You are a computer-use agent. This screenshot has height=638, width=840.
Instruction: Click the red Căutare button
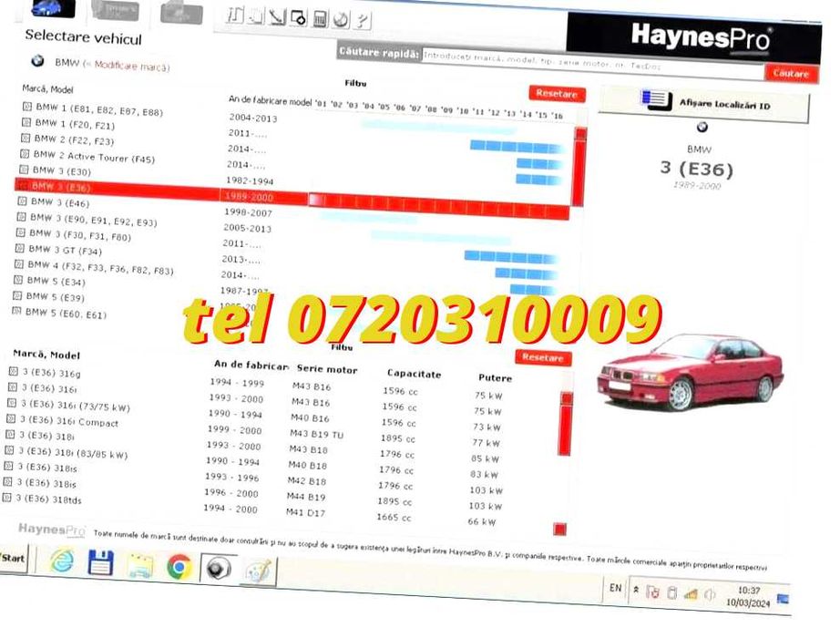791,74
